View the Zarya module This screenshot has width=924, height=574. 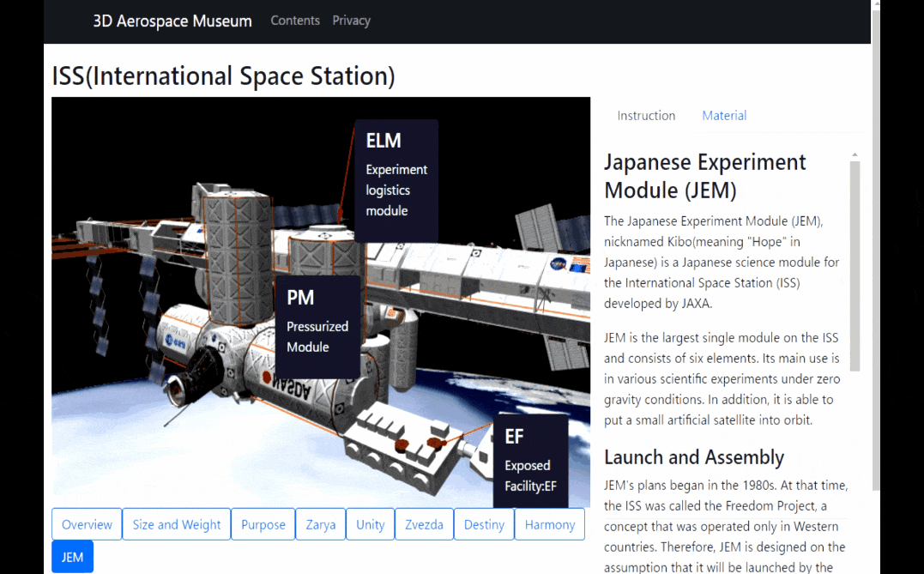point(321,524)
